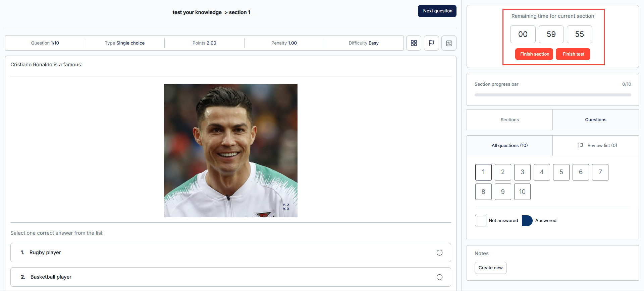Switch to the Sections tab
The height and width of the screenshot is (291, 644).
point(509,120)
